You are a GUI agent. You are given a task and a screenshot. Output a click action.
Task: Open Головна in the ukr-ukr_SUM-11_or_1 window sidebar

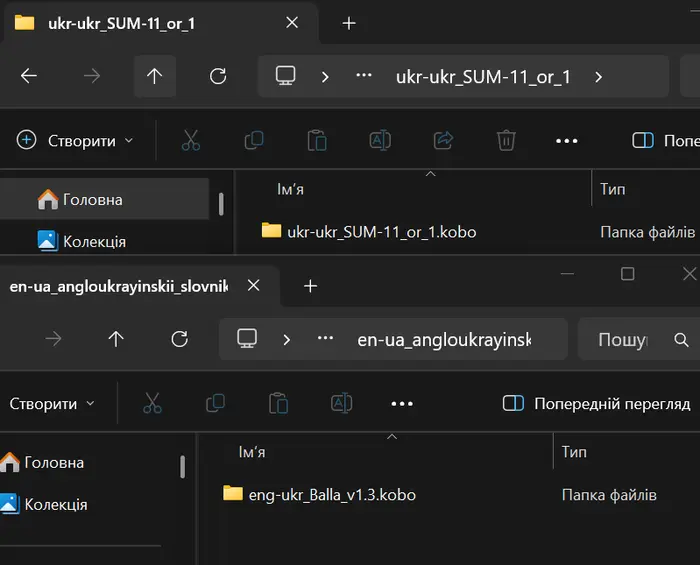click(104, 199)
